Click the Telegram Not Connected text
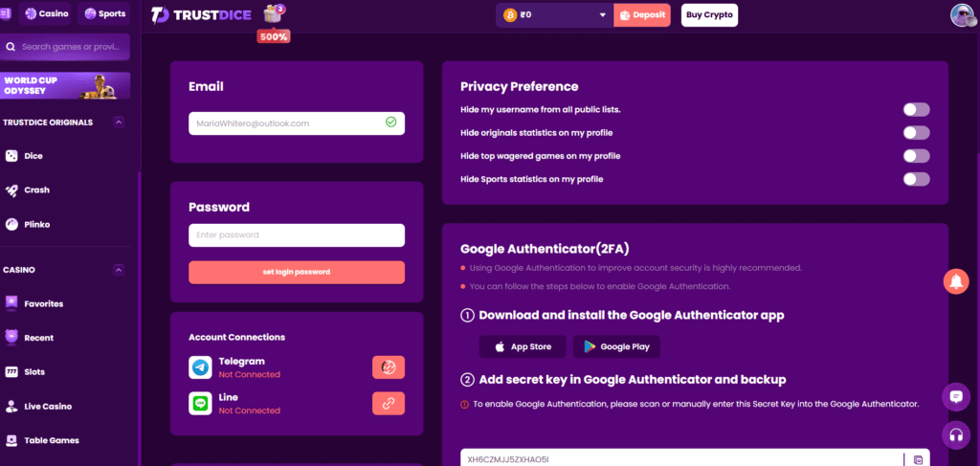Screen dimensions: 980x466 pyautogui.click(x=250, y=375)
